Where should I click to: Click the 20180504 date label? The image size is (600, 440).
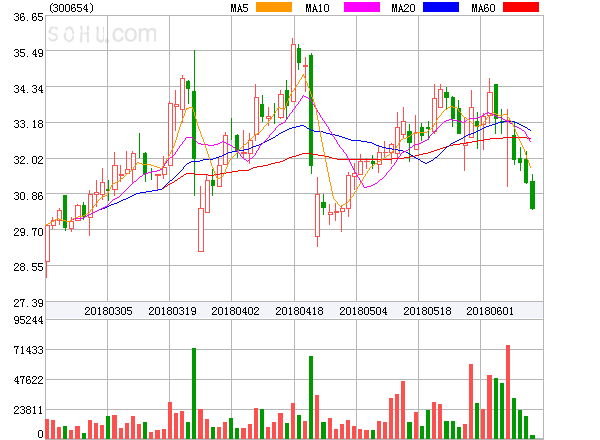[x=363, y=311]
